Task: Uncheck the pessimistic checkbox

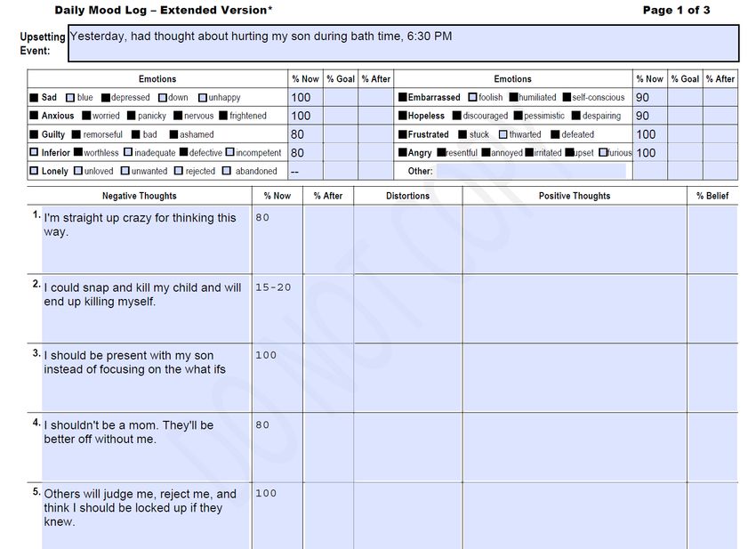Action: (519, 116)
